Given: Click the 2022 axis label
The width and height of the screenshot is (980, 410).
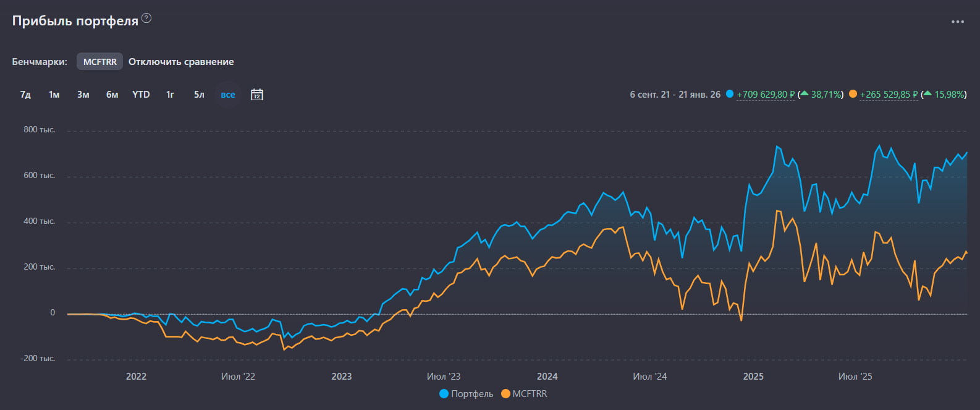Looking at the screenshot, I should pyautogui.click(x=136, y=377).
